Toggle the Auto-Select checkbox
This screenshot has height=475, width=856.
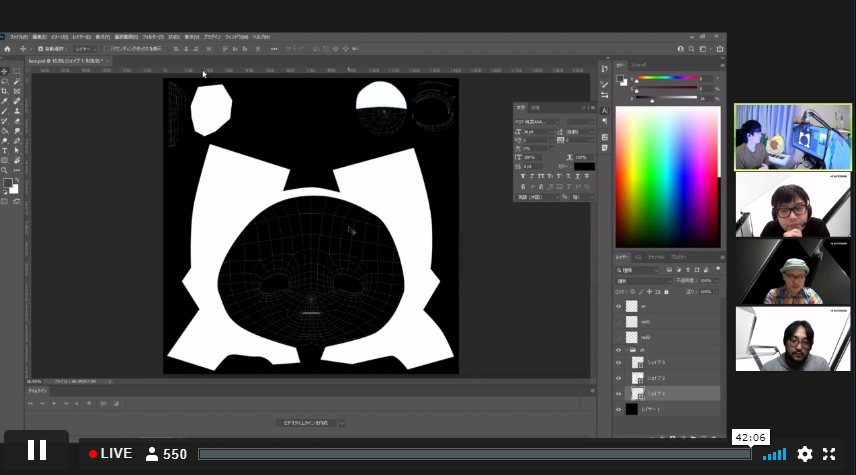point(40,49)
